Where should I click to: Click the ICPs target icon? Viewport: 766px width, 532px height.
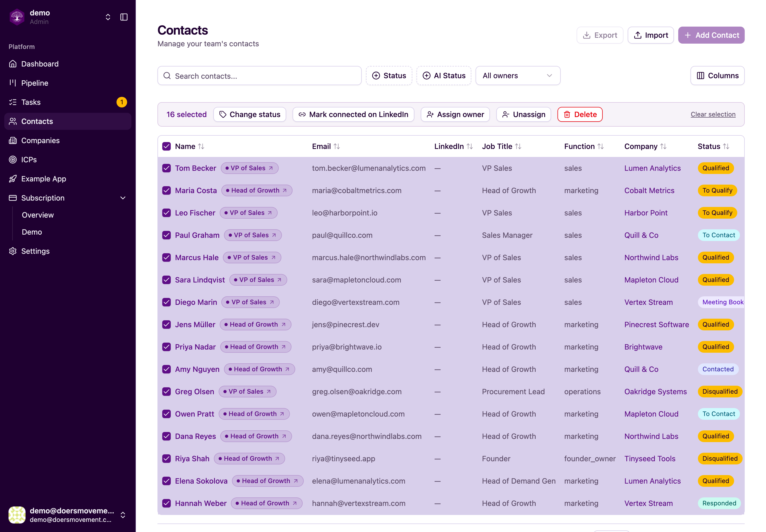[13, 160]
